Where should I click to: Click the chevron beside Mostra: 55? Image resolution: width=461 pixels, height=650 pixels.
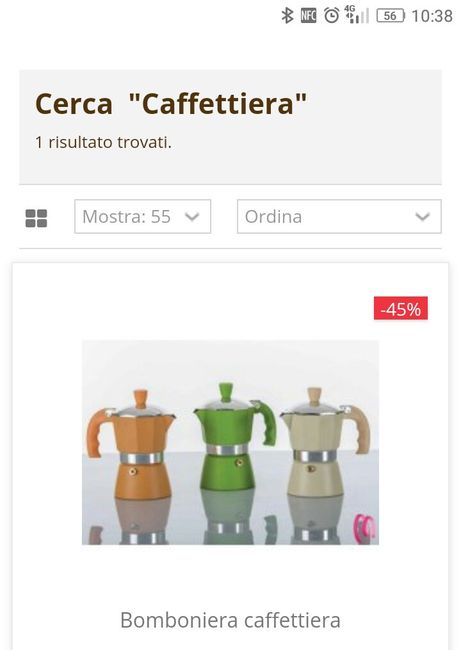click(x=192, y=217)
